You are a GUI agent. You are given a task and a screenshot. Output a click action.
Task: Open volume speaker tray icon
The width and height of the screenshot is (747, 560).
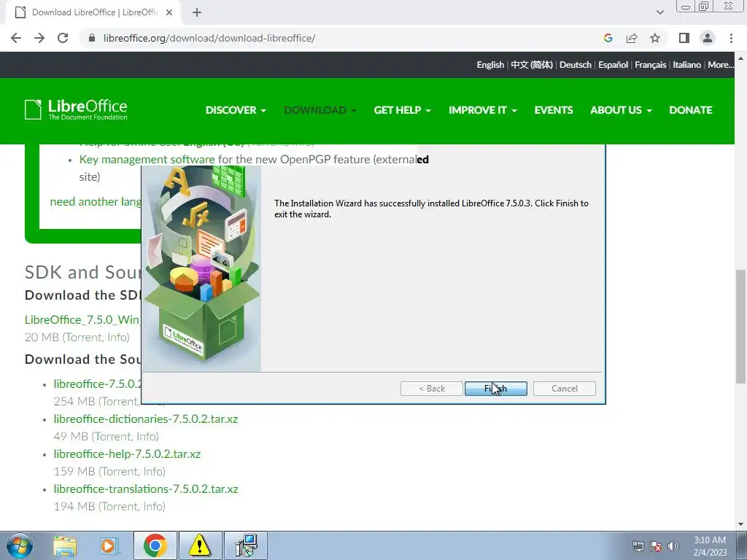point(673,546)
